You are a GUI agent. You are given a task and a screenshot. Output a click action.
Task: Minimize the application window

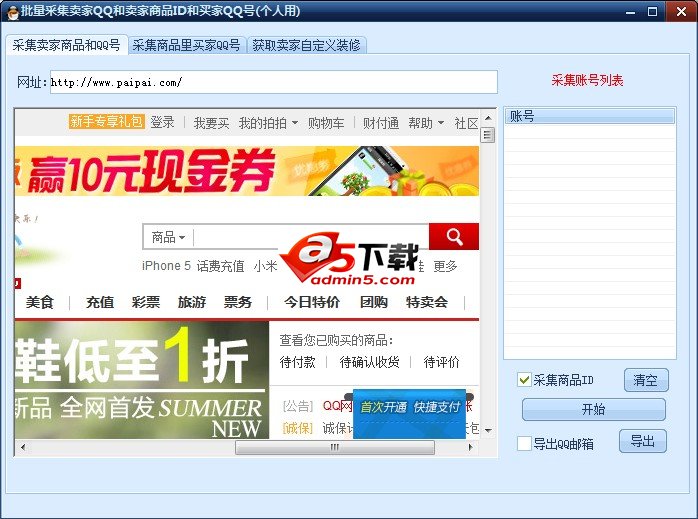click(x=630, y=12)
